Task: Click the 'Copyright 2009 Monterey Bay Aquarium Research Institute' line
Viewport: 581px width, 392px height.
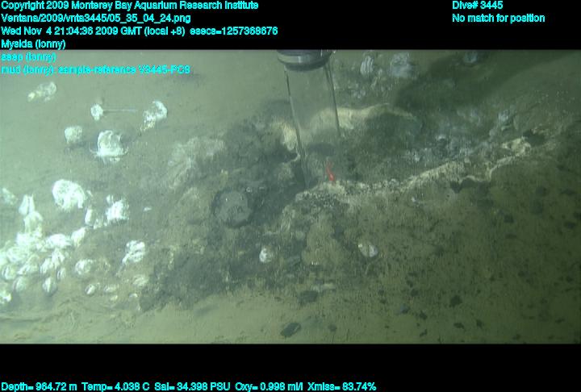Action: pos(129,6)
